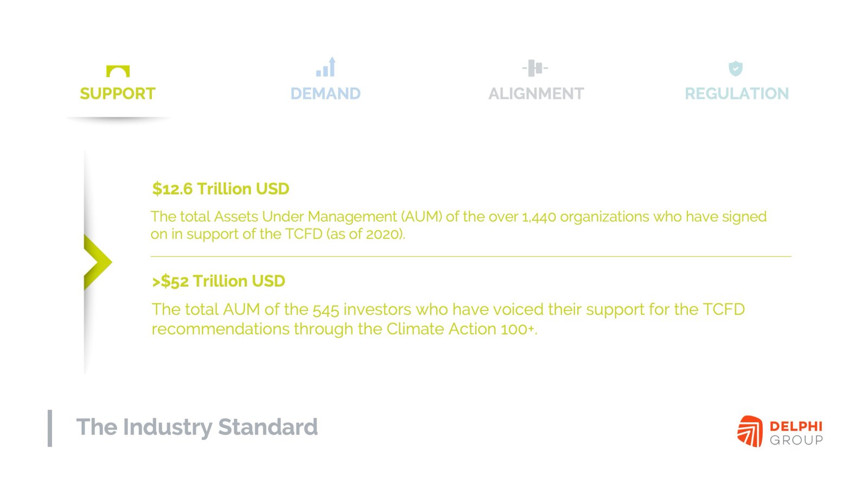
Task: Click the Regulation shield checkmark icon
Action: pyautogui.click(x=735, y=68)
